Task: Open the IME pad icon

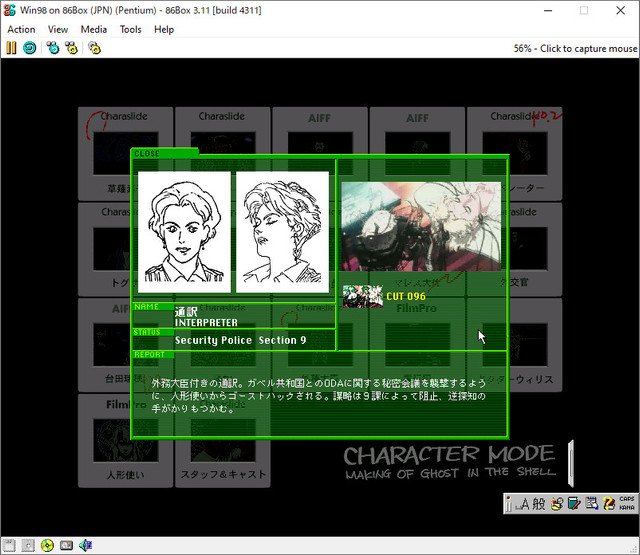Action: click(556, 504)
